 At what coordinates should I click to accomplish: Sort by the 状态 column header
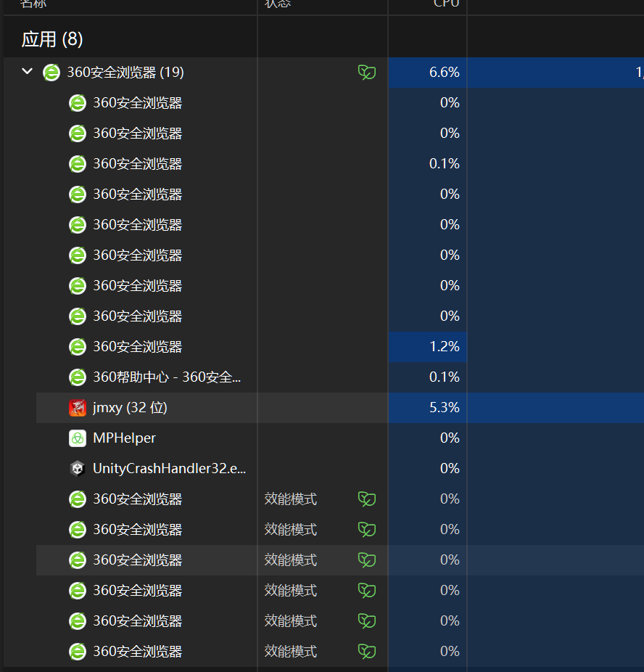278,4
